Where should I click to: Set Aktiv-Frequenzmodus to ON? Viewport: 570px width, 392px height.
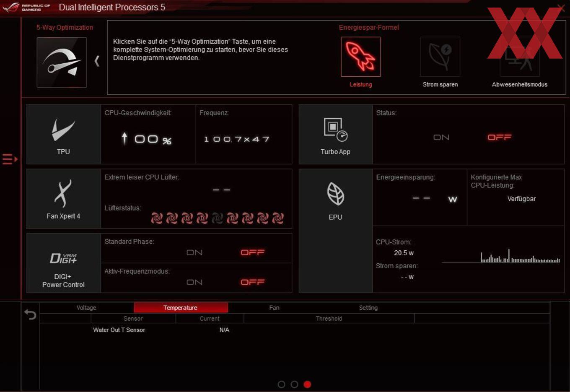194,282
